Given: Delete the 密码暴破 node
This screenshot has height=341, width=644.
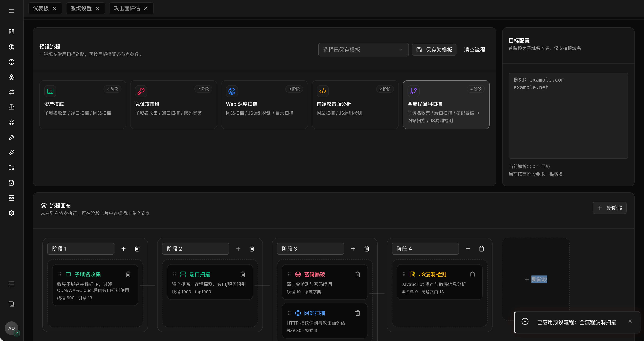Looking at the screenshot, I should [x=358, y=275].
